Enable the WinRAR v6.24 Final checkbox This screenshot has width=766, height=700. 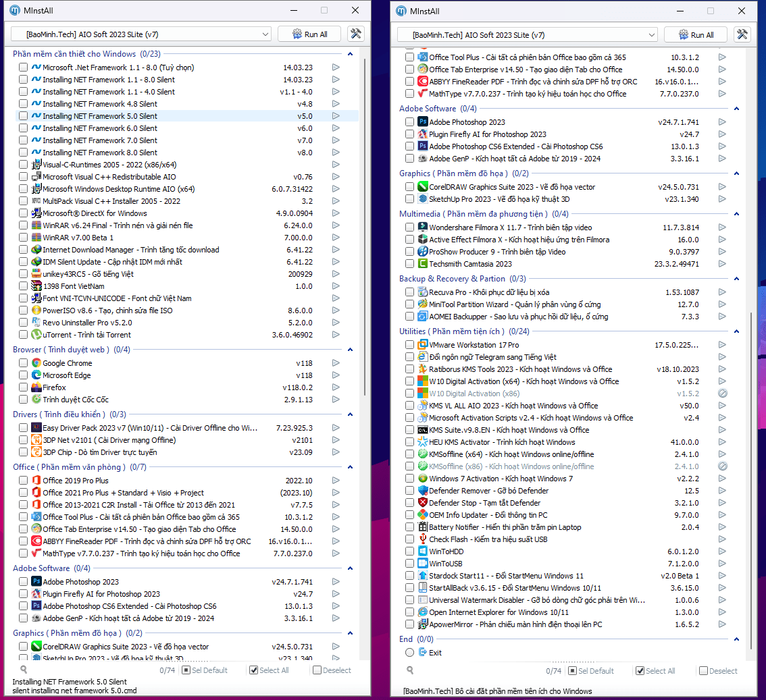(23, 225)
